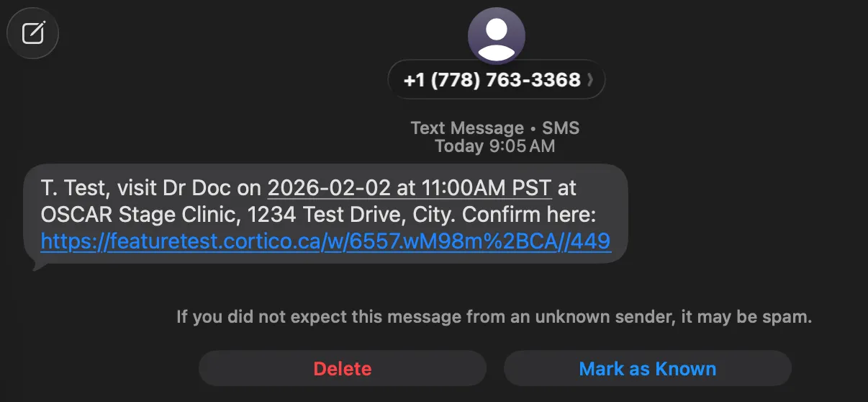Viewport: 868px width, 402px height.
Task: Click the contact avatar silhouette
Action: tap(496, 36)
